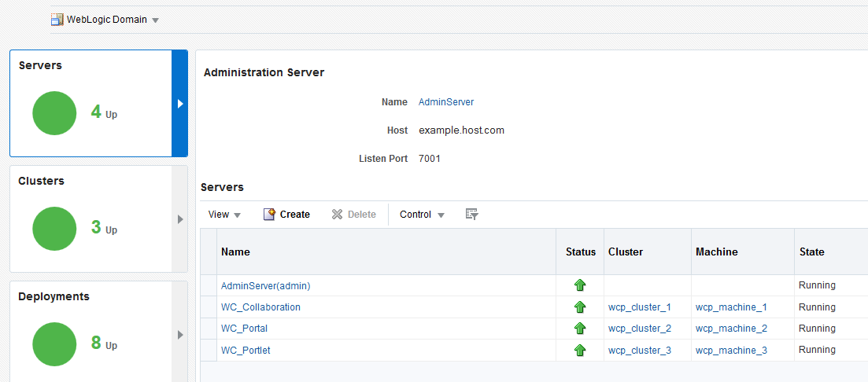868x382 pixels.
Task: Click the Listen Port value 7001
Action: point(430,159)
